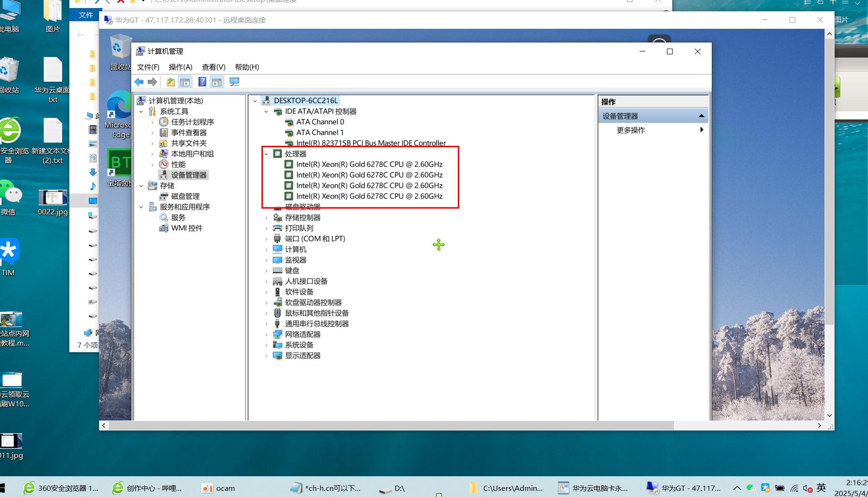
Task: Click the Forward arrow toolbar icon
Action: [x=152, y=82]
